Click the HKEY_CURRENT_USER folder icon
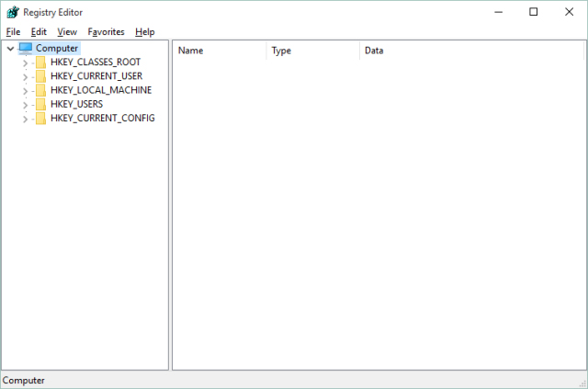This screenshot has height=389, width=588. (x=40, y=76)
